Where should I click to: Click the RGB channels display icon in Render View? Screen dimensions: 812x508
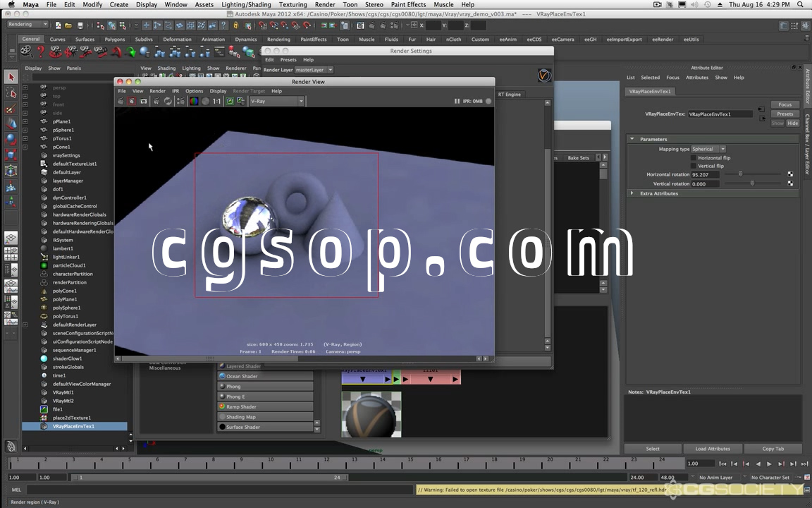coord(194,101)
